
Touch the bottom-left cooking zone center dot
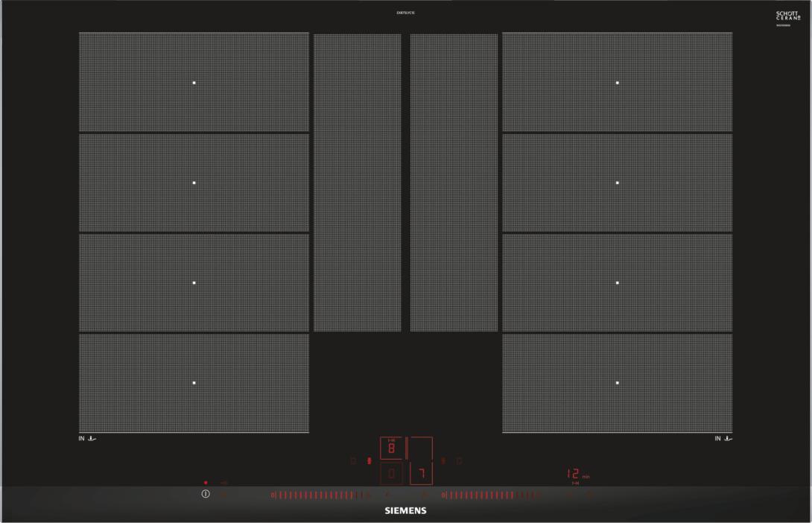tap(194, 383)
